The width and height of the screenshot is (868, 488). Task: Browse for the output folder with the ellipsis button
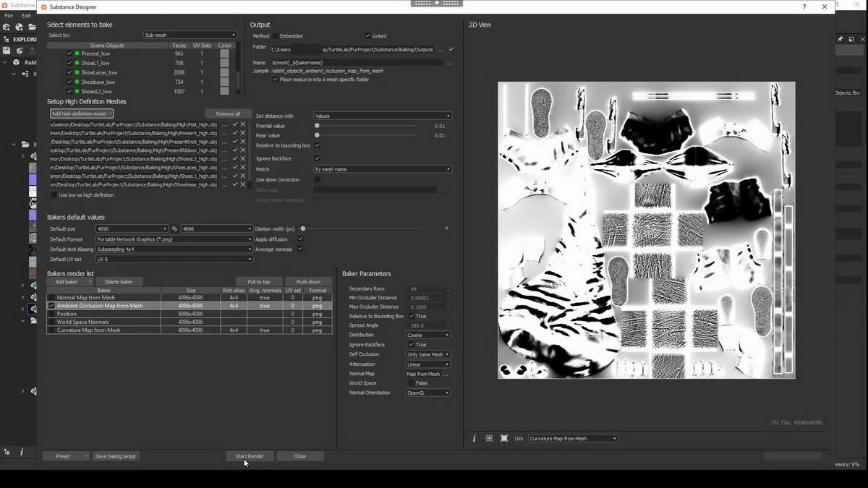[441, 50]
